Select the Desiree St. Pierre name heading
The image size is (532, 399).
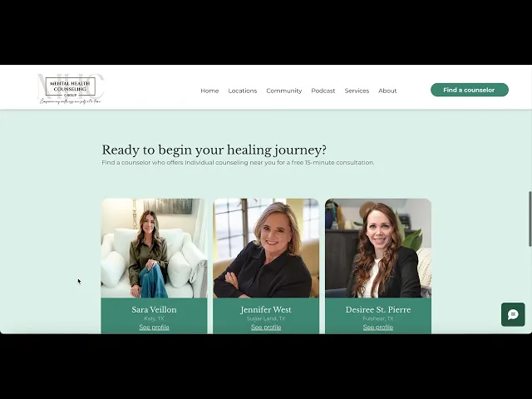click(x=378, y=309)
